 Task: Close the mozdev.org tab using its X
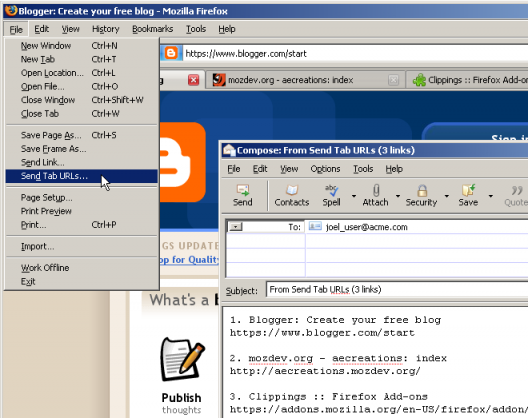click(393, 80)
